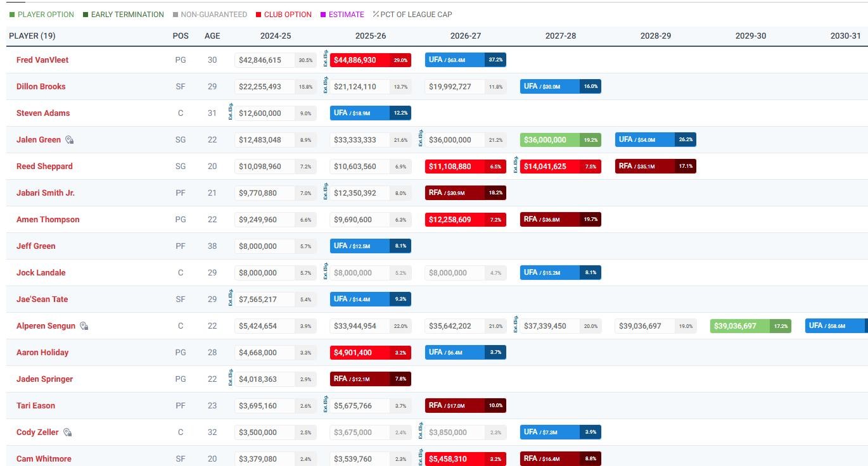The height and width of the screenshot is (466, 868).
Task: Sort table by the 2024-25 column header
Action: pos(276,35)
